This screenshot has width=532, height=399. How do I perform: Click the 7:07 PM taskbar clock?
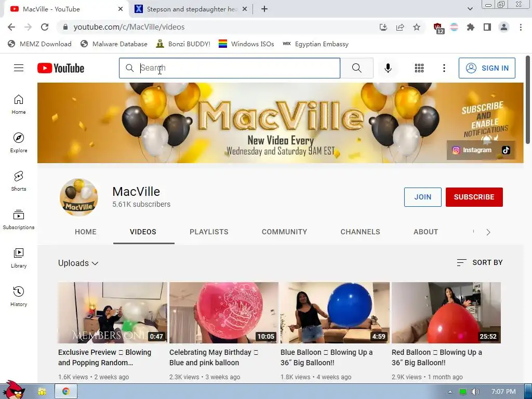(503, 392)
